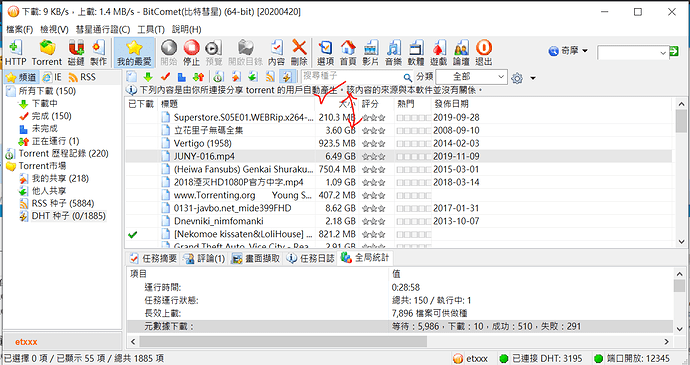Open the gear settings dropdown arrow

pyautogui.click(x=532, y=78)
